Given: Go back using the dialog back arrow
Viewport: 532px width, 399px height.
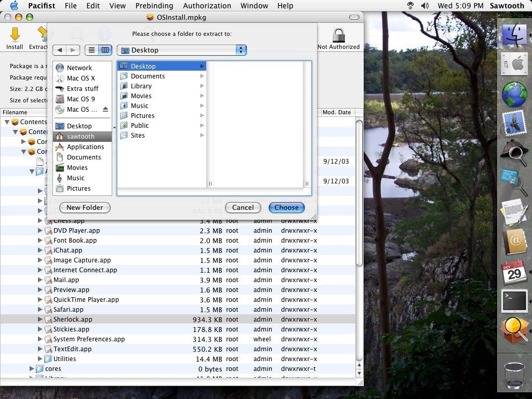Looking at the screenshot, I should [x=60, y=50].
